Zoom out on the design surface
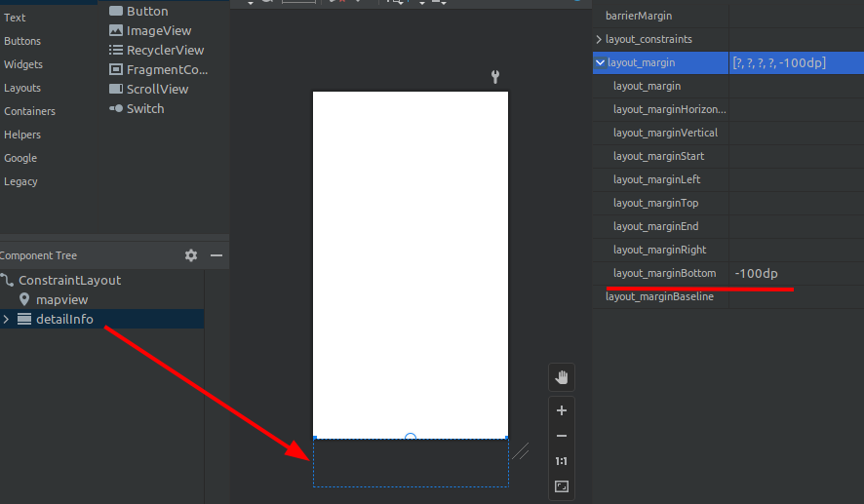This screenshot has height=504, width=864. tap(561, 436)
